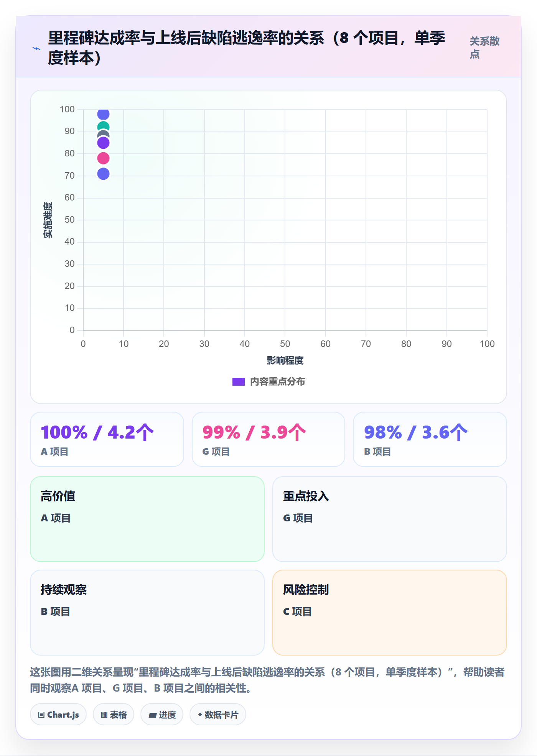The width and height of the screenshot is (537, 756).
Task: Click the lightning bolt icon beside the title
Action: (36, 48)
